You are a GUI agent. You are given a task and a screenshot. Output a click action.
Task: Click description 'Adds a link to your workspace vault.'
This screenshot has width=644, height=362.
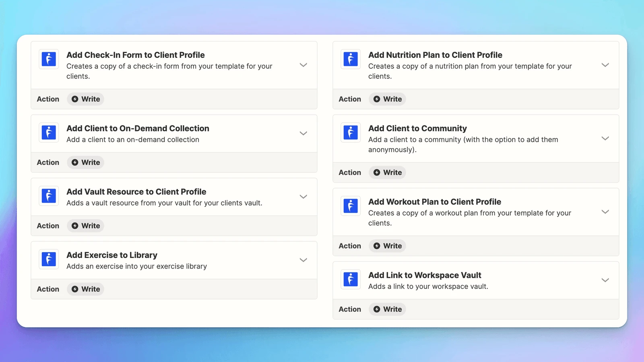click(x=428, y=286)
